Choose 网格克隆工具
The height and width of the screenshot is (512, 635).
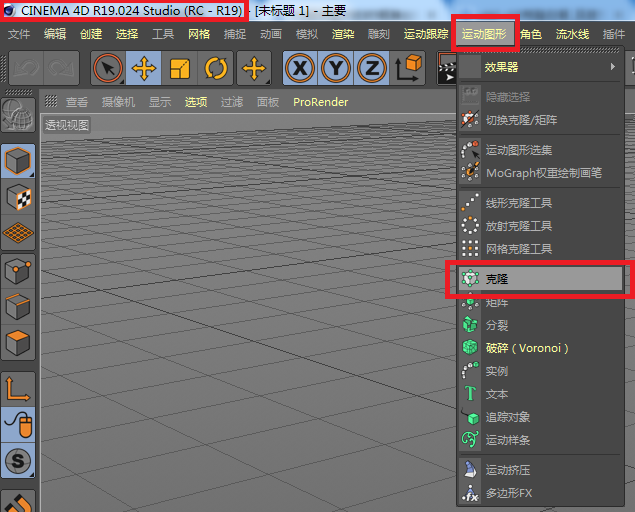(540, 249)
